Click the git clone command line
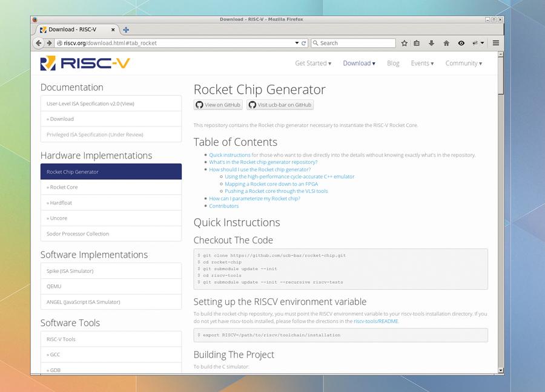Viewport: 545px width, 392px height. (x=272, y=255)
